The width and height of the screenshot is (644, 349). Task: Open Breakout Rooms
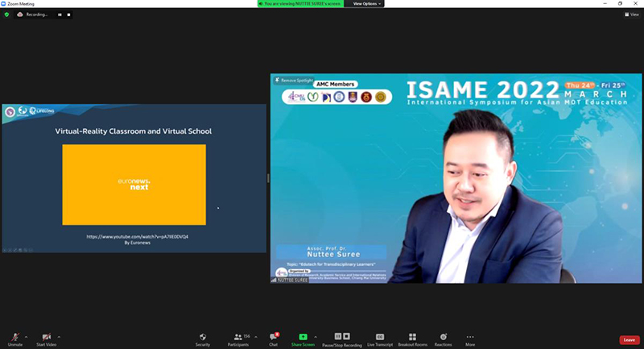[412, 339]
